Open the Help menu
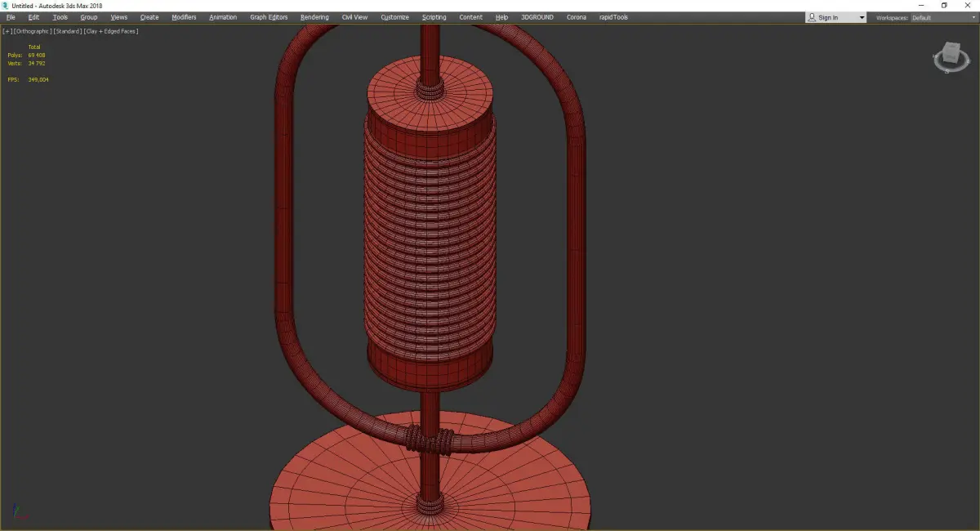 coord(501,17)
